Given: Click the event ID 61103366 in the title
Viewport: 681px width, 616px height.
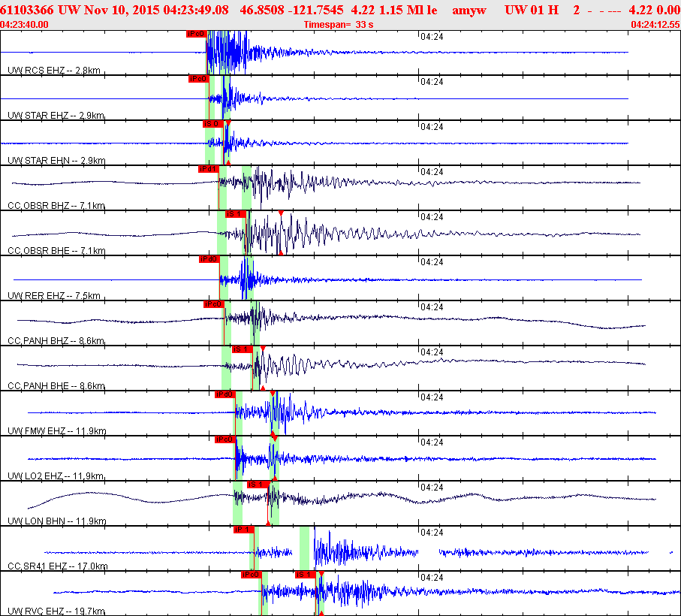Looking at the screenshot, I should coord(27,10).
